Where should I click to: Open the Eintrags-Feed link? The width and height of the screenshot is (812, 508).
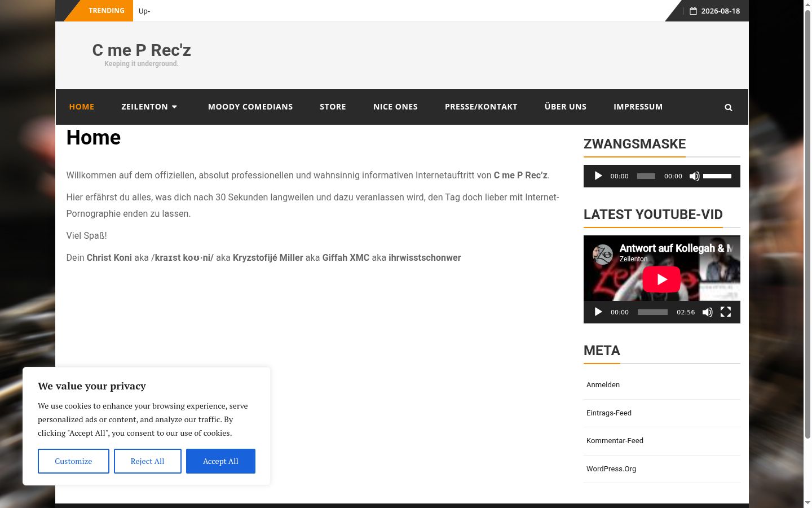tap(609, 413)
